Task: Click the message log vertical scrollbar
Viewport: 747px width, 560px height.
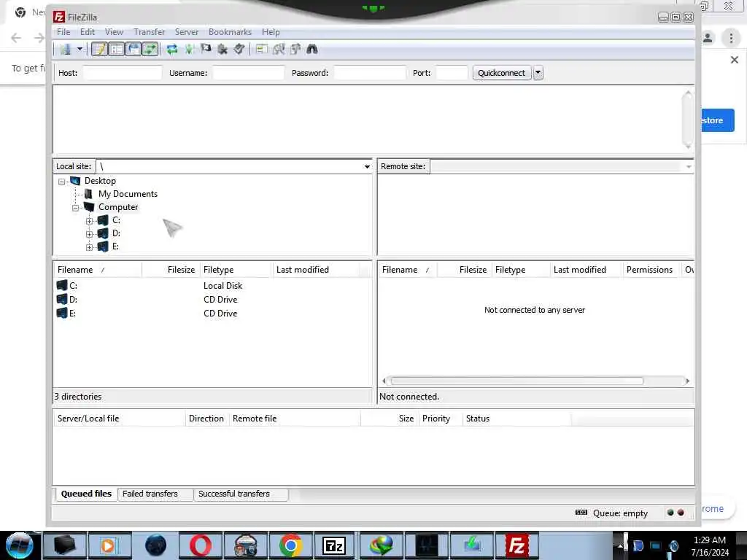Action: pyautogui.click(x=687, y=119)
